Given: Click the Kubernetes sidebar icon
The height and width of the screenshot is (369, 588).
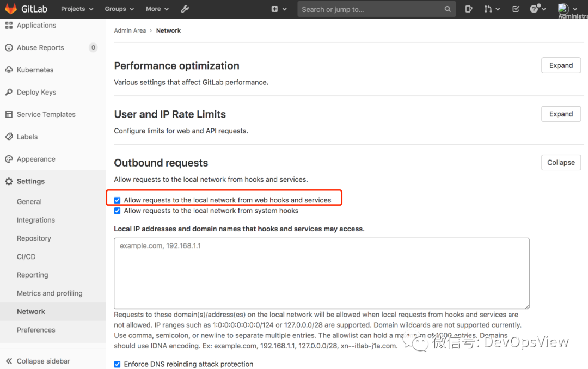Looking at the screenshot, I should (x=9, y=70).
